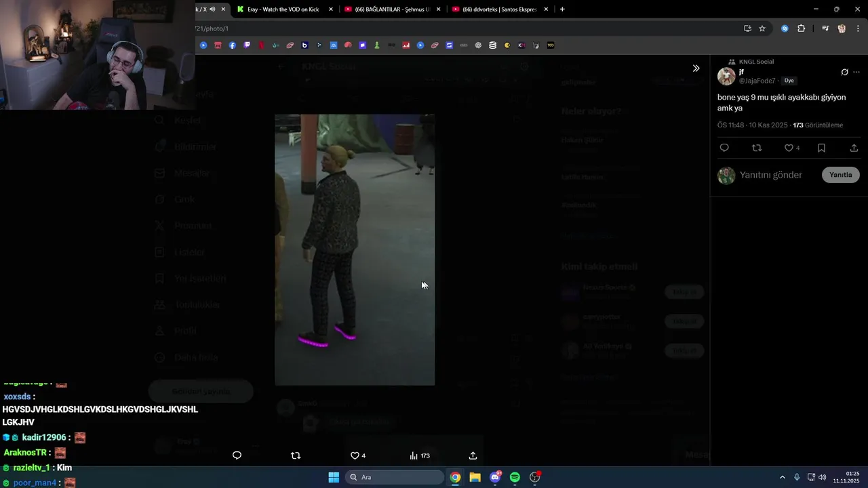Image resolution: width=868 pixels, height=488 pixels.
Task: Open File Explorer from the taskbar
Action: [475, 477]
